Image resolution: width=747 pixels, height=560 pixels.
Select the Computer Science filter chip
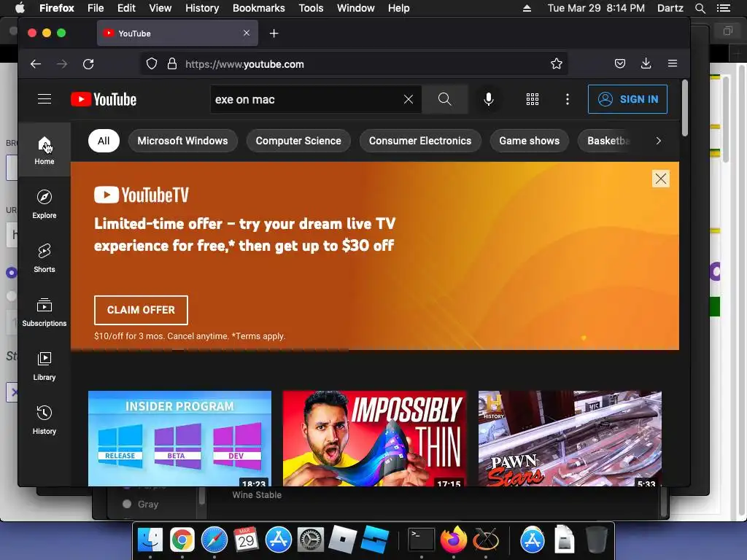coord(298,141)
